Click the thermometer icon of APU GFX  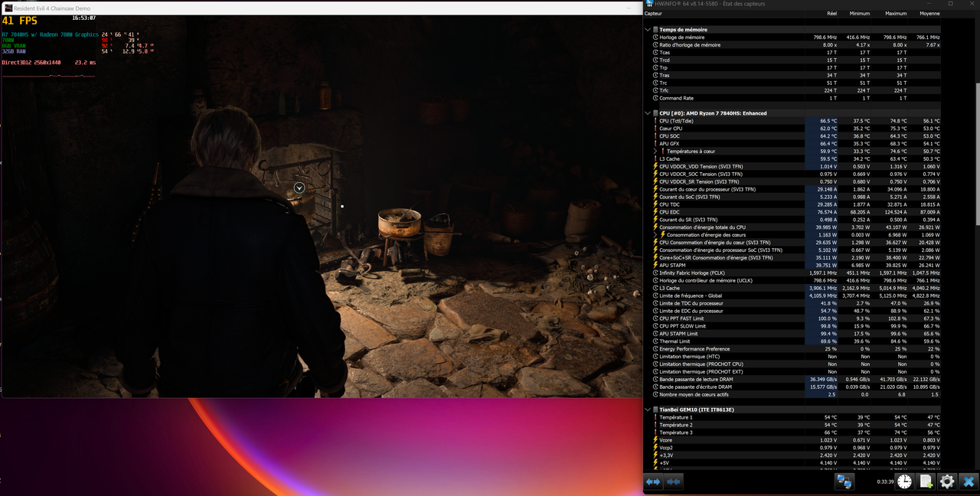[655, 144]
